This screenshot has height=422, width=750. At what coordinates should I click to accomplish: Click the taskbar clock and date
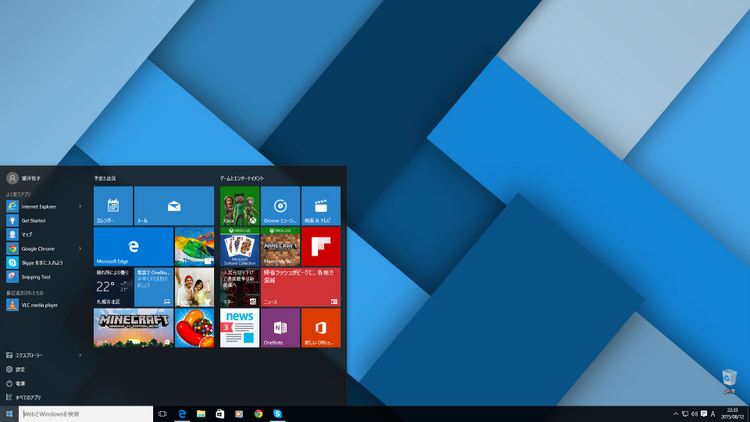pyautogui.click(x=732, y=414)
